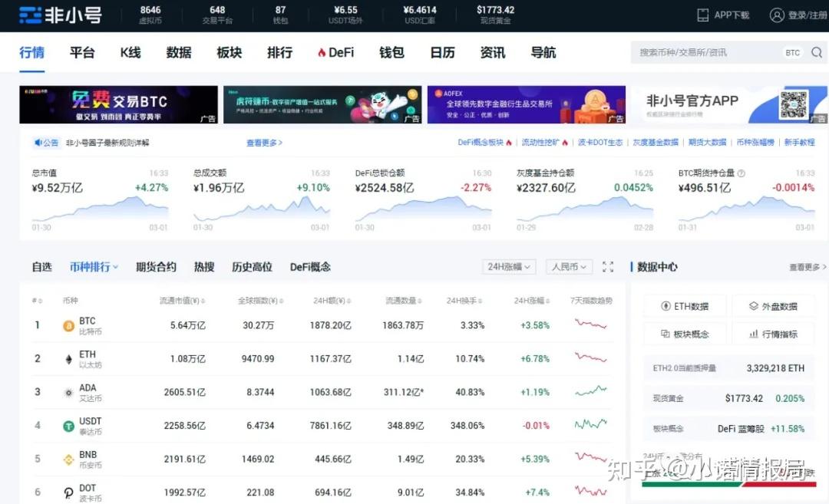The image size is (829, 504).
Task: Click the AOFEX exchange ad banner
Action: (526, 104)
